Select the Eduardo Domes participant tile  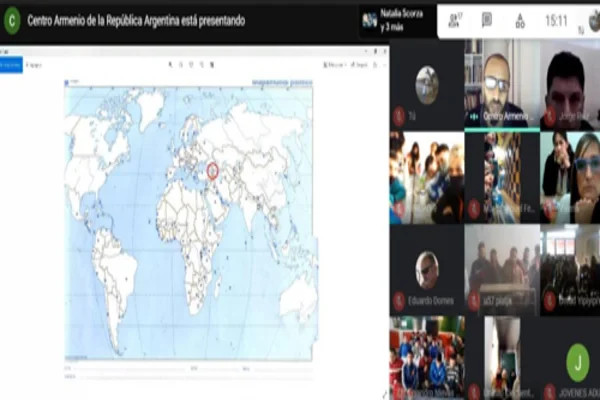coord(427,270)
